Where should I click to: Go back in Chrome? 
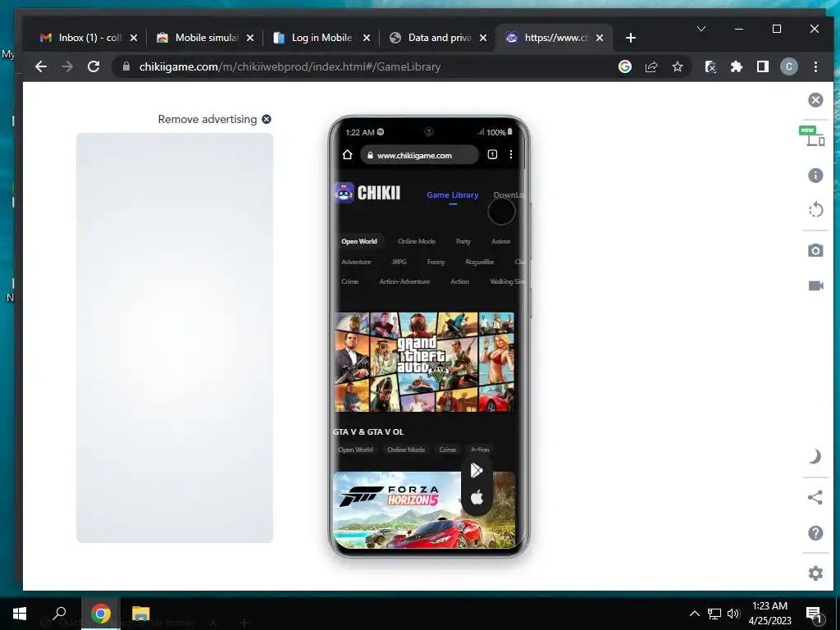point(41,66)
